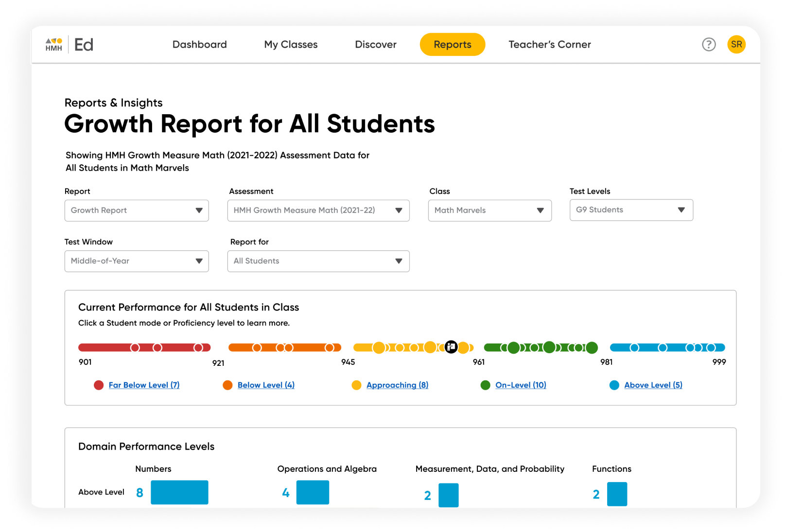This screenshot has height=532, width=785.
Task: Click the blue Above Level bar for Numbers
Action: [x=179, y=492]
